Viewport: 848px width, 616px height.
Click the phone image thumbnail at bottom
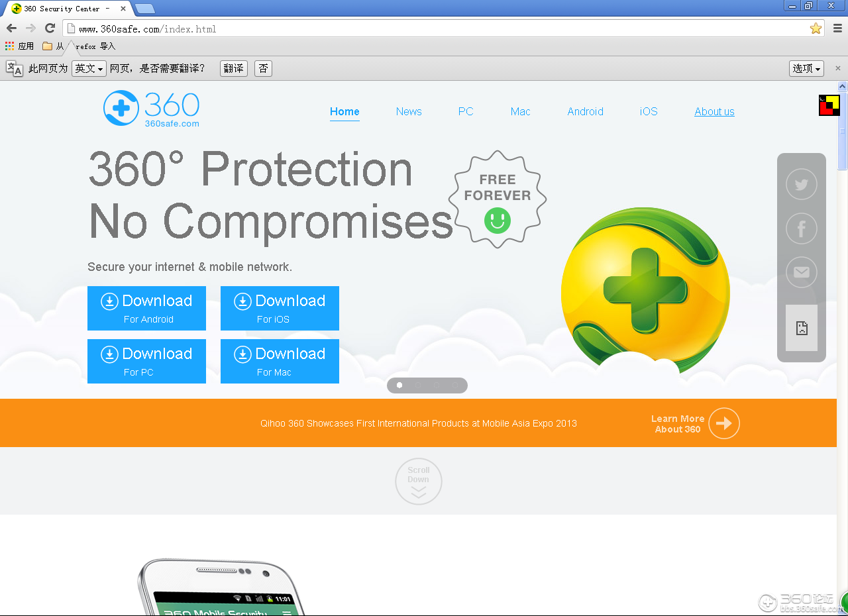pos(222,587)
